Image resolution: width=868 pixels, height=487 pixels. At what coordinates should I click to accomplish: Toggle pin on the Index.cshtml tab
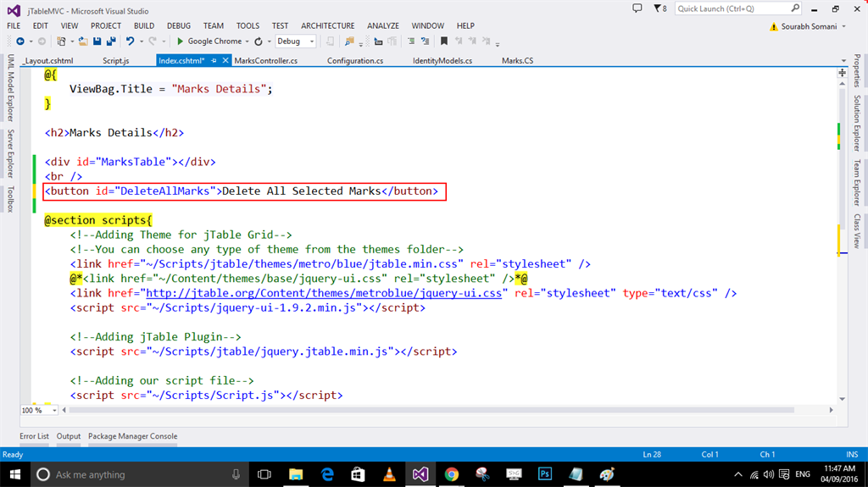(x=214, y=61)
